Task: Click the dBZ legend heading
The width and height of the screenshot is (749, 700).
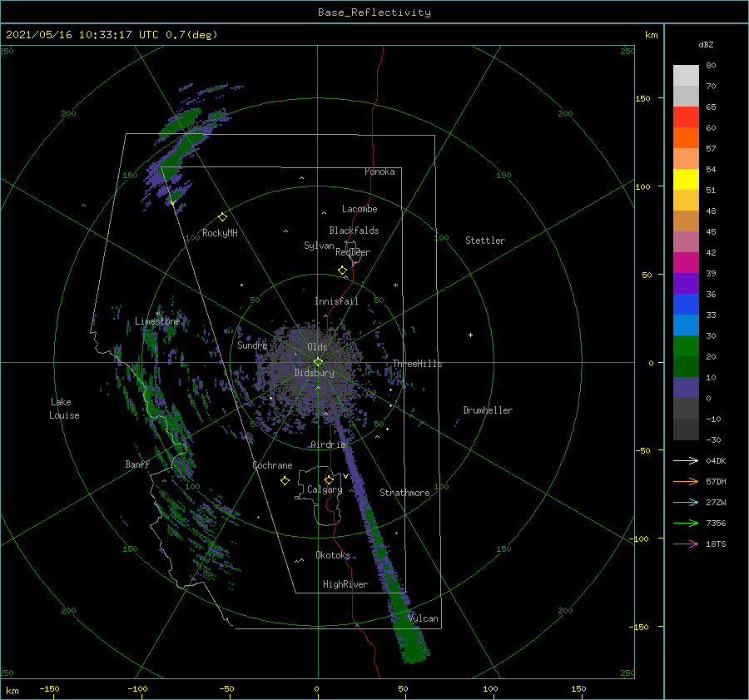Action: (706, 44)
